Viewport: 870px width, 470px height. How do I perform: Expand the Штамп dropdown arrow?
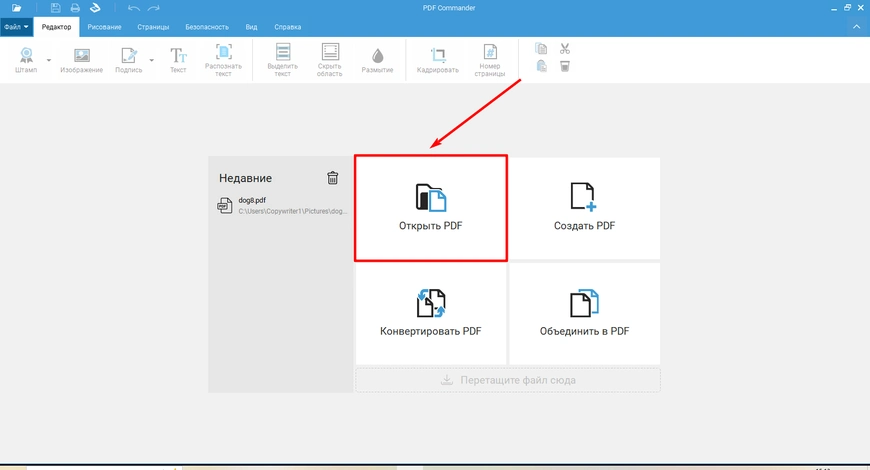pos(49,60)
